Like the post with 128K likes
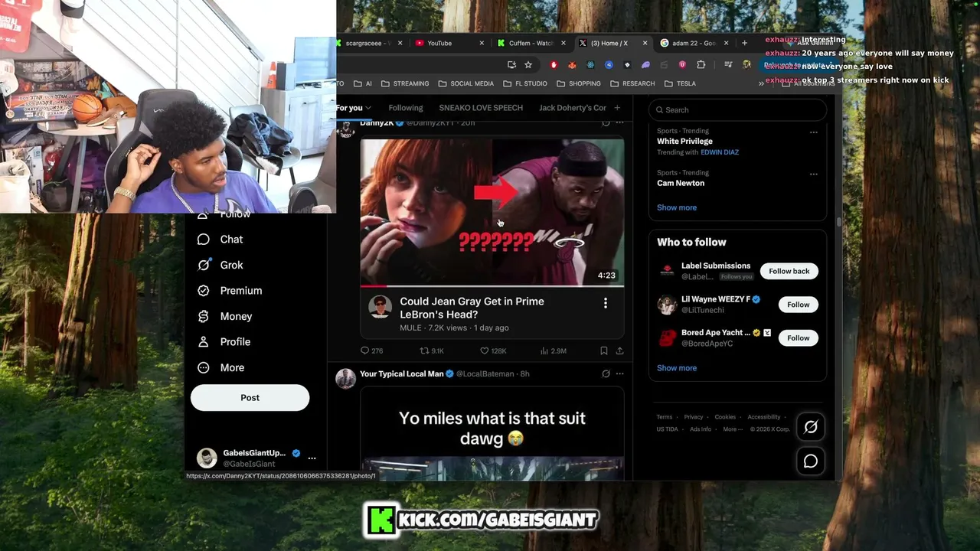 pyautogui.click(x=484, y=350)
